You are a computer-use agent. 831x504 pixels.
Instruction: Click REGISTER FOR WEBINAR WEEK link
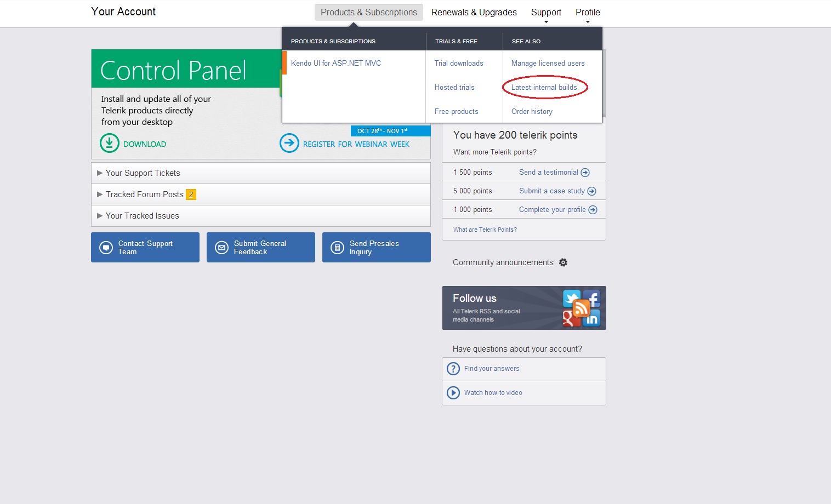tap(356, 144)
